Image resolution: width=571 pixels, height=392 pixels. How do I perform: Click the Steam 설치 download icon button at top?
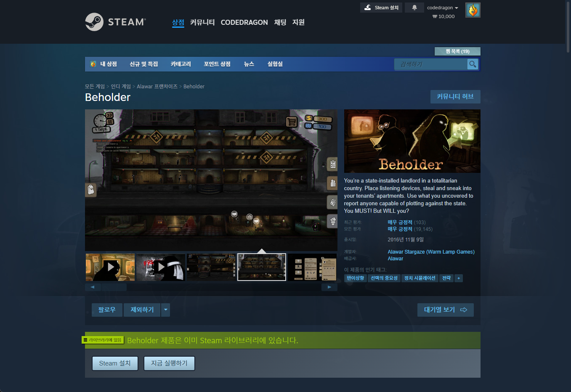pos(381,8)
